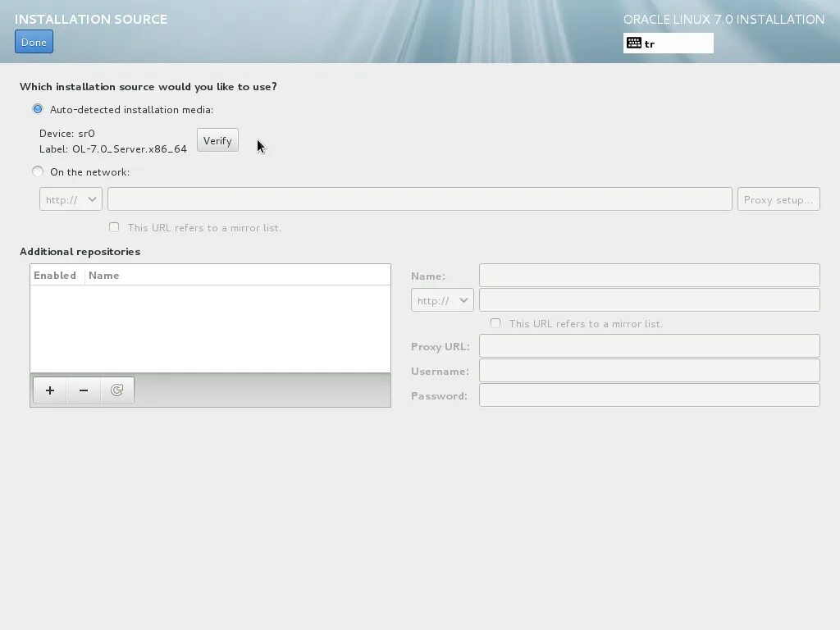The image size is (840, 630).
Task: Click the Enabled column header
Action: [x=55, y=276]
